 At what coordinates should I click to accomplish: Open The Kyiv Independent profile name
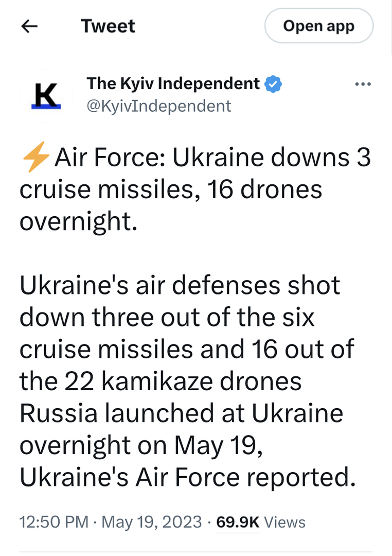coord(173,83)
